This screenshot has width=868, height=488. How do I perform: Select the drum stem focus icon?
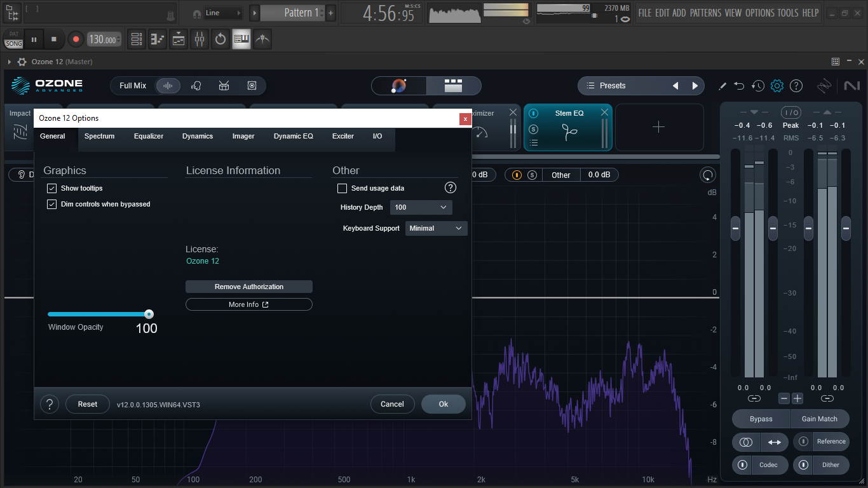click(224, 86)
